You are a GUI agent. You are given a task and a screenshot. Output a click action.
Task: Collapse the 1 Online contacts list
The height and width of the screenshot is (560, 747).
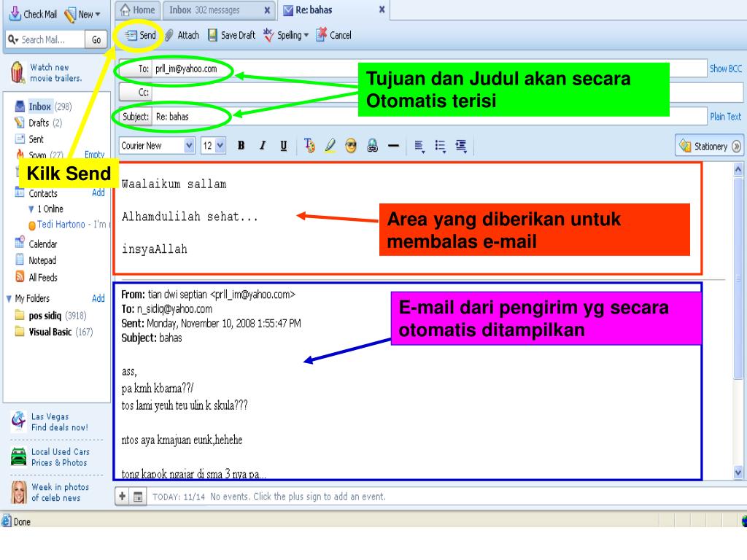[x=31, y=209]
